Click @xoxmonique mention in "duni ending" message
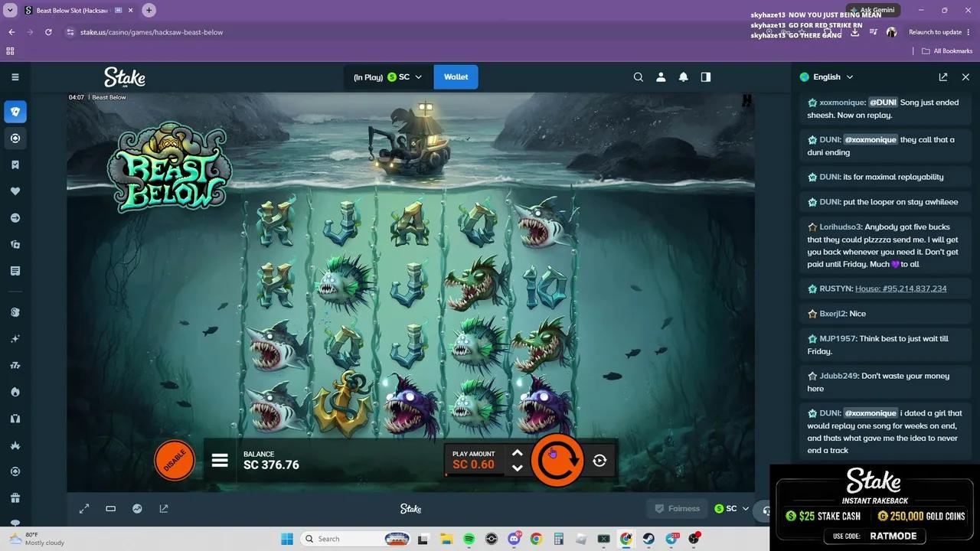Image resolution: width=980 pixels, height=551 pixels. 871,140
